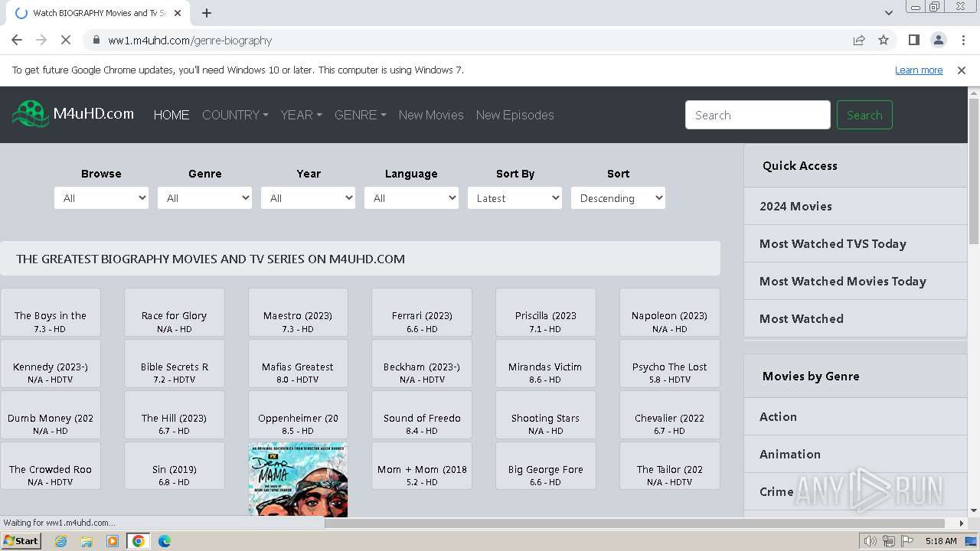This screenshot has width=980, height=551.
Task: Open the Sort Descending select box
Action: coord(618,198)
